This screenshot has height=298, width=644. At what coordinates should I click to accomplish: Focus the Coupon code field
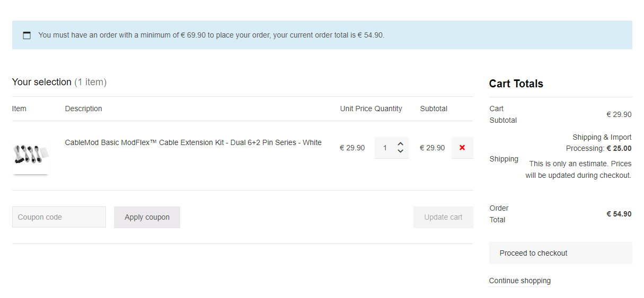tap(59, 217)
